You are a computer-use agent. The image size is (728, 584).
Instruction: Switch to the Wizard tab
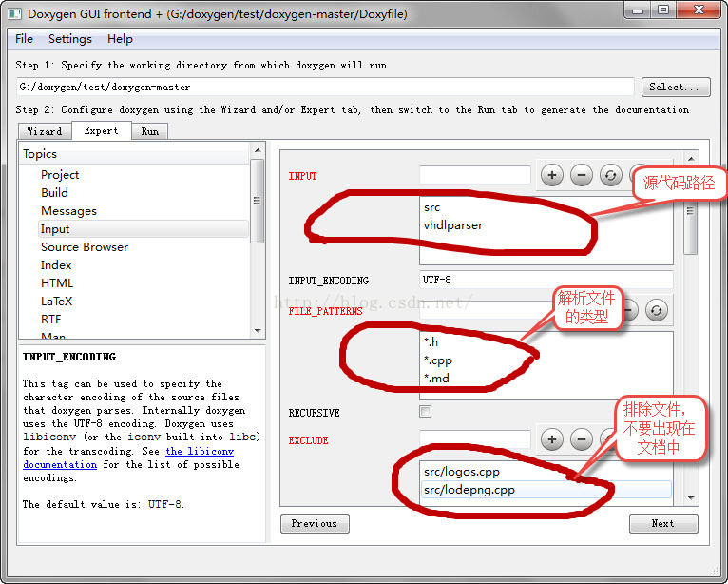click(45, 131)
